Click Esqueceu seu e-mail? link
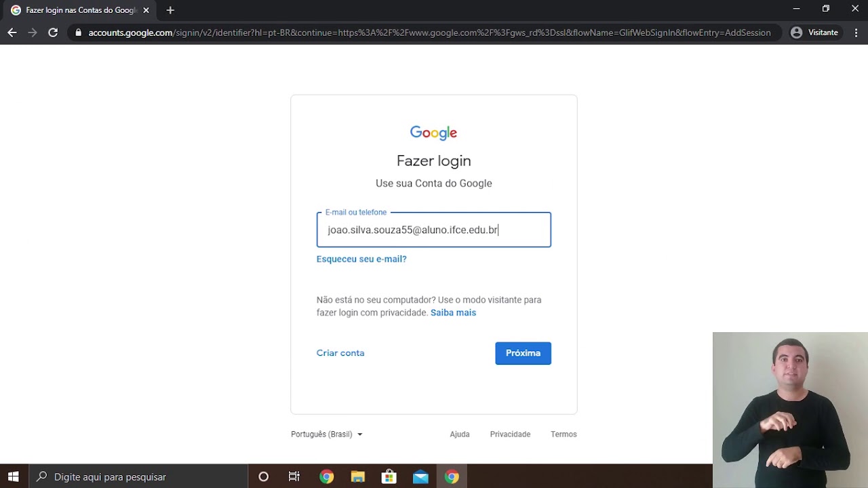 tap(361, 259)
